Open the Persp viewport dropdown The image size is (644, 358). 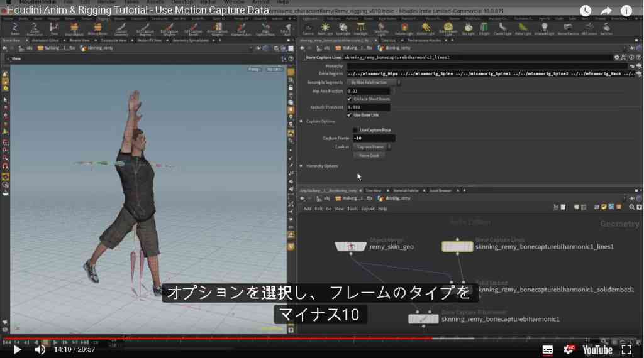pos(254,69)
